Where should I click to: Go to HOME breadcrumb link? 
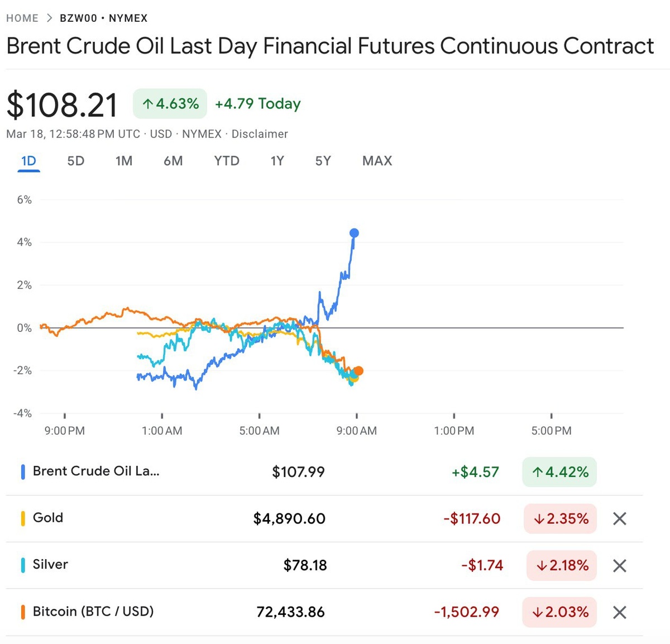tap(22, 18)
